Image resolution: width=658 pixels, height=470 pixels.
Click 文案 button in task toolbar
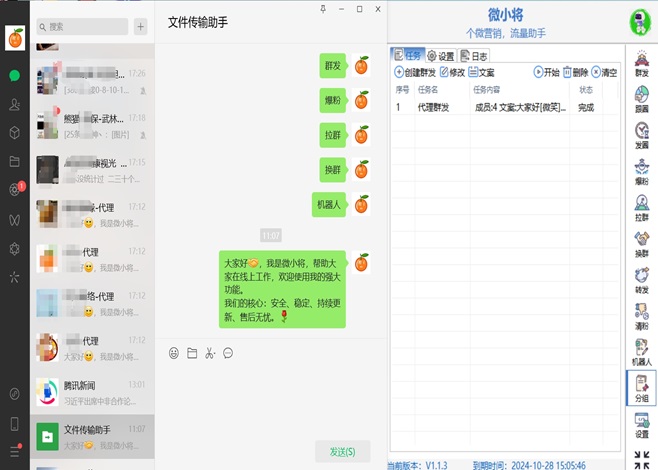pos(481,73)
